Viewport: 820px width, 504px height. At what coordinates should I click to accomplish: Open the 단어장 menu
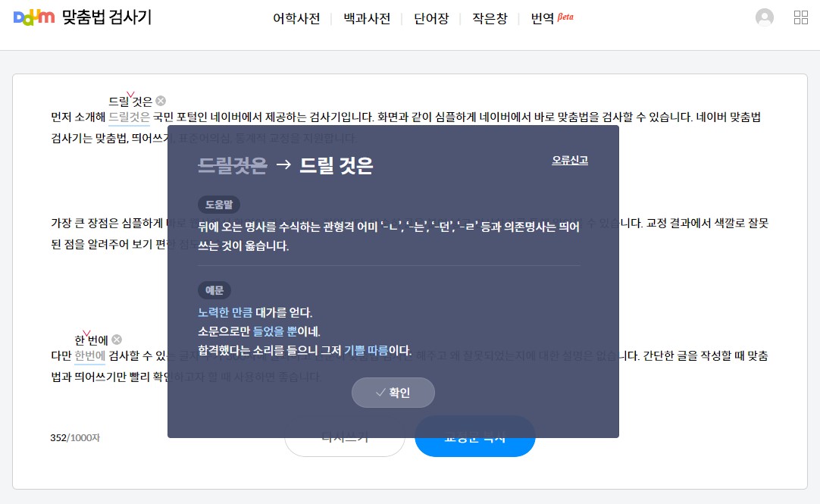click(x=430, y=18)
